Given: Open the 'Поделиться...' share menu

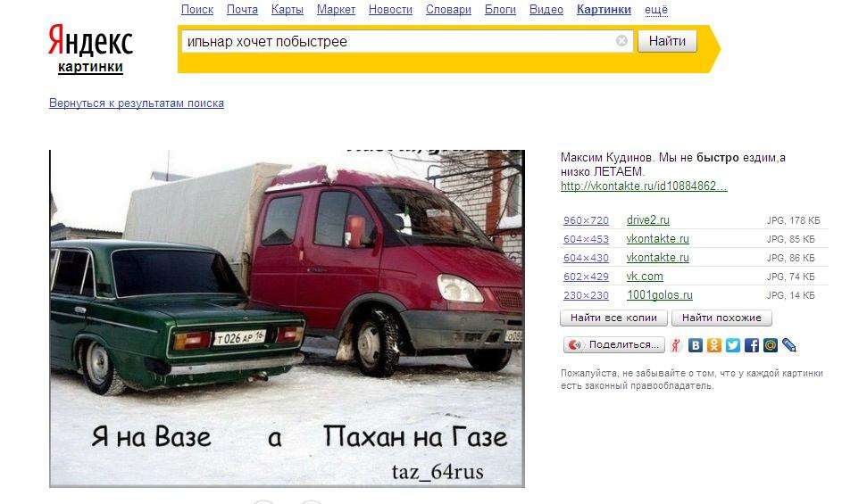Looking at the screenshot, I should tap(613, 344).
